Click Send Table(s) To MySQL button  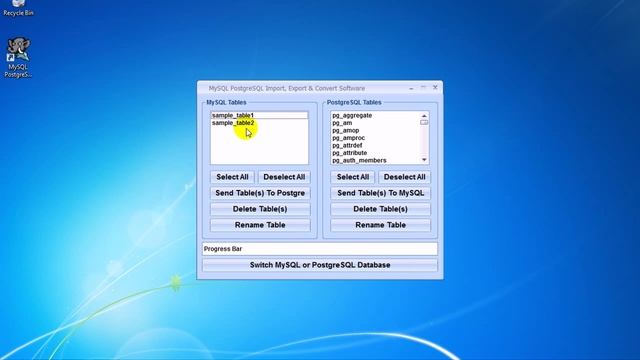pyautogui.click(x=380, y=193)
